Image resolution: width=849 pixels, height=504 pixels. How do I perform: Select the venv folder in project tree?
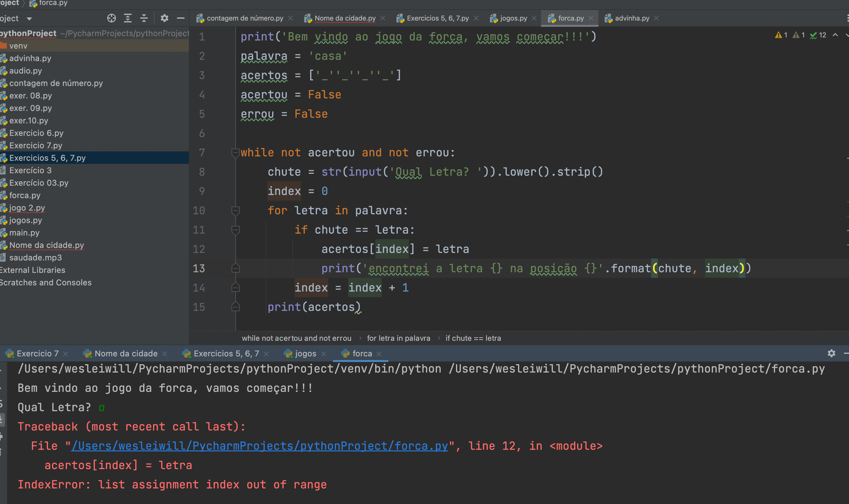click(18, 46)
